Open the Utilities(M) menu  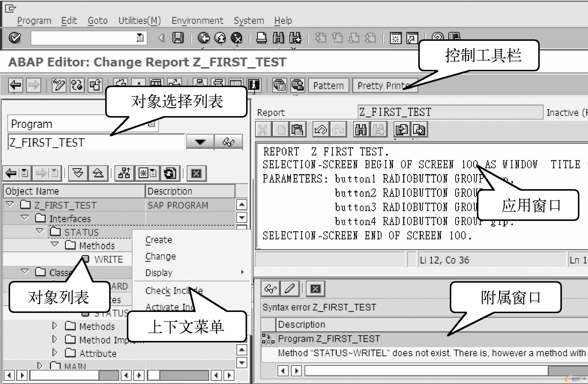coord(140,20)
